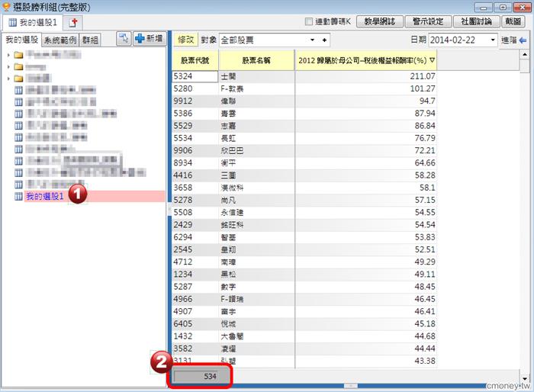Expand the second folder in the tree

click(8, 67)
